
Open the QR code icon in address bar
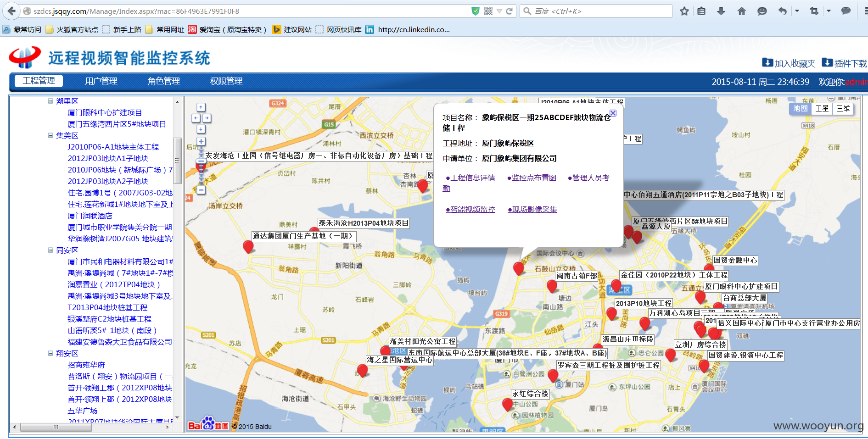click(488, 11)
